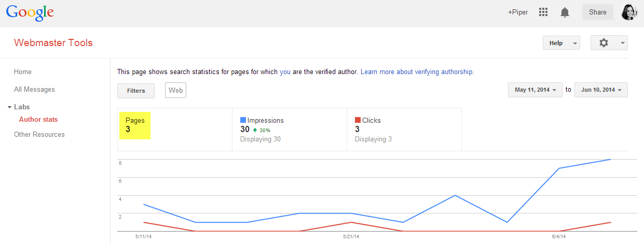The image size is (644, 244).
Task: Open the Google apps grid icon
Action: pyautogui.click(x=543, y=12)
